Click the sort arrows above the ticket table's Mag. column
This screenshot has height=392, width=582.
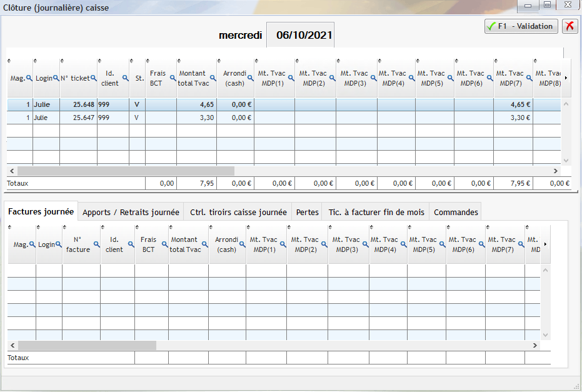pos(9,61)
